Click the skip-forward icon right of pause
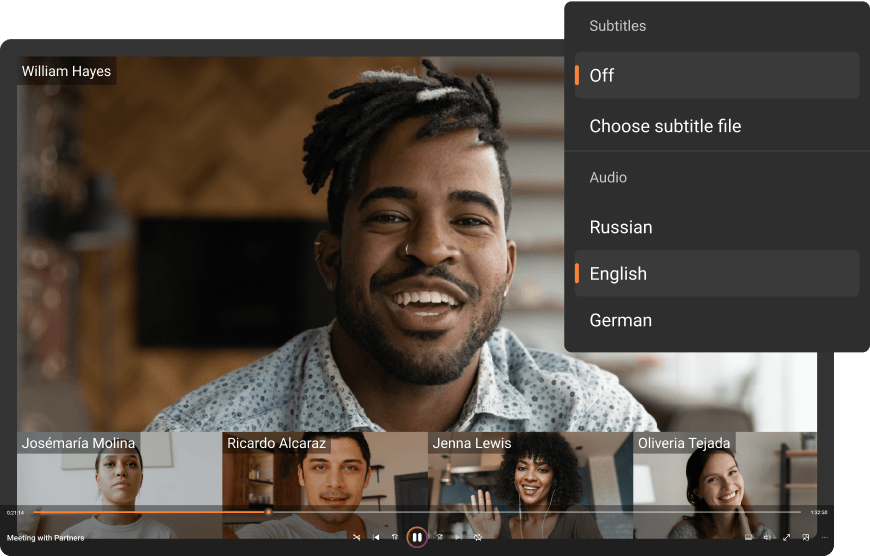 439,537
